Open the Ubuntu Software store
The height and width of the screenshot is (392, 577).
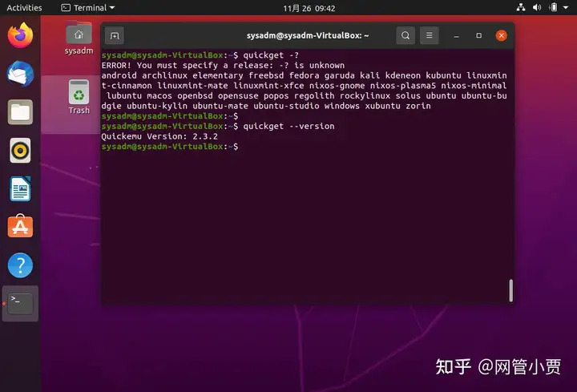click(20, 226)
